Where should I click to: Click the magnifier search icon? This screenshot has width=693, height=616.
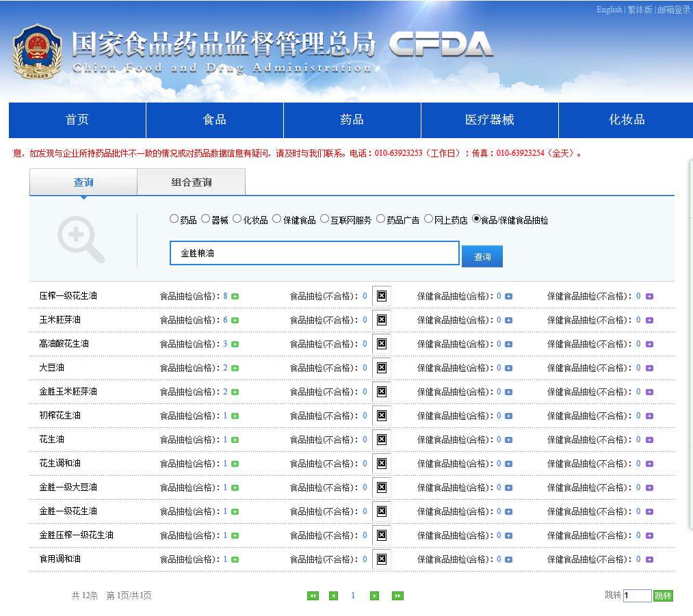pyautogui.click(x=81, y=239)
